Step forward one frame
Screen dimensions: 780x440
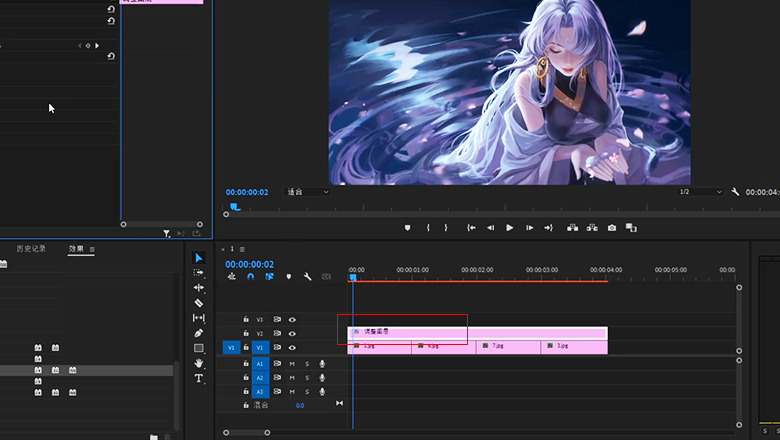(x=529, y=228)
